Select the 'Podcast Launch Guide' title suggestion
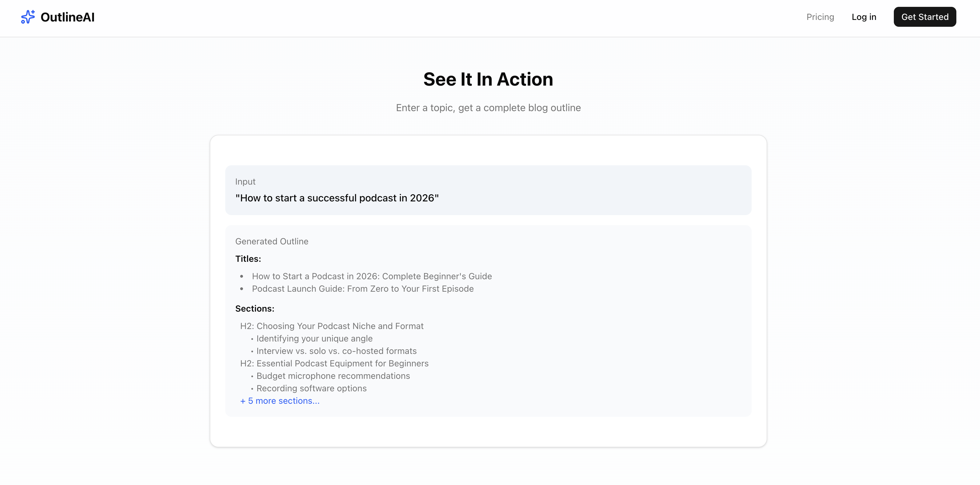 click(362, 289)
